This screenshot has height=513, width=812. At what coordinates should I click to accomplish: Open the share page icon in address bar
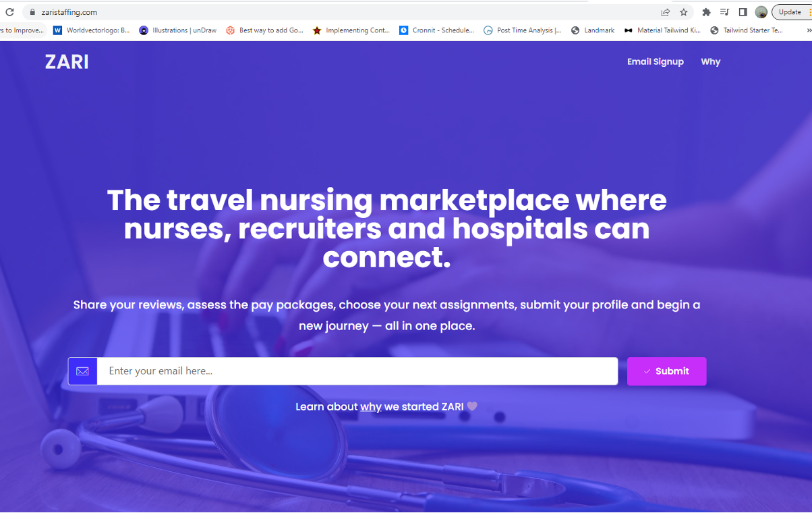(666, 12)
